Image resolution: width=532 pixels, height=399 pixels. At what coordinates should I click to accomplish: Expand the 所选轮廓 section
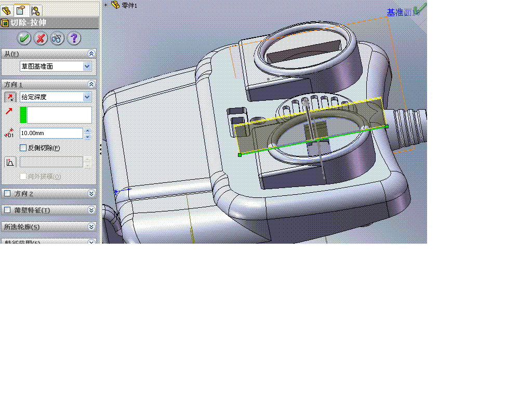click(x=91, y=227)
